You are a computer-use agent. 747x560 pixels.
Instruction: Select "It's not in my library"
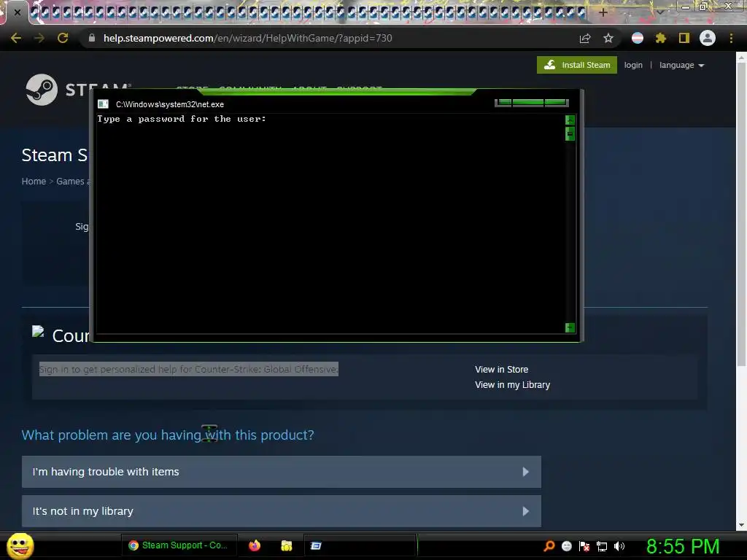point(281,511)
